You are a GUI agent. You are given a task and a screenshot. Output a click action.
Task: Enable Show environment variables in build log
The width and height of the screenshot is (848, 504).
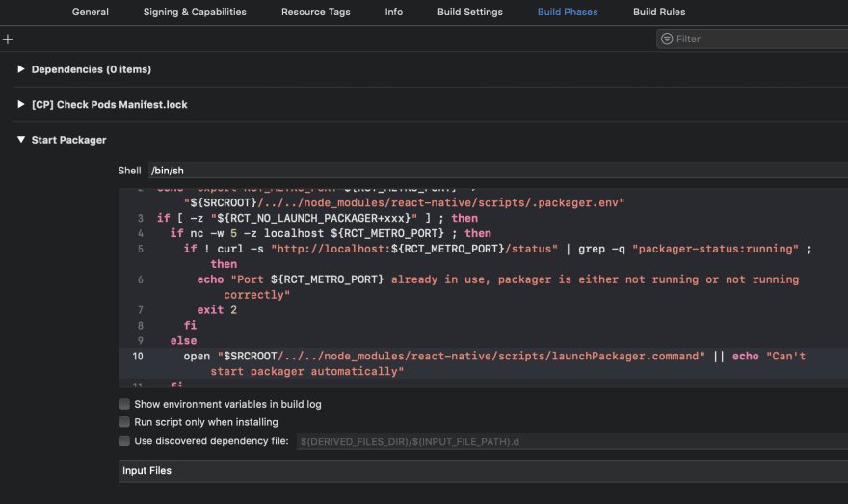pos(124,404)
